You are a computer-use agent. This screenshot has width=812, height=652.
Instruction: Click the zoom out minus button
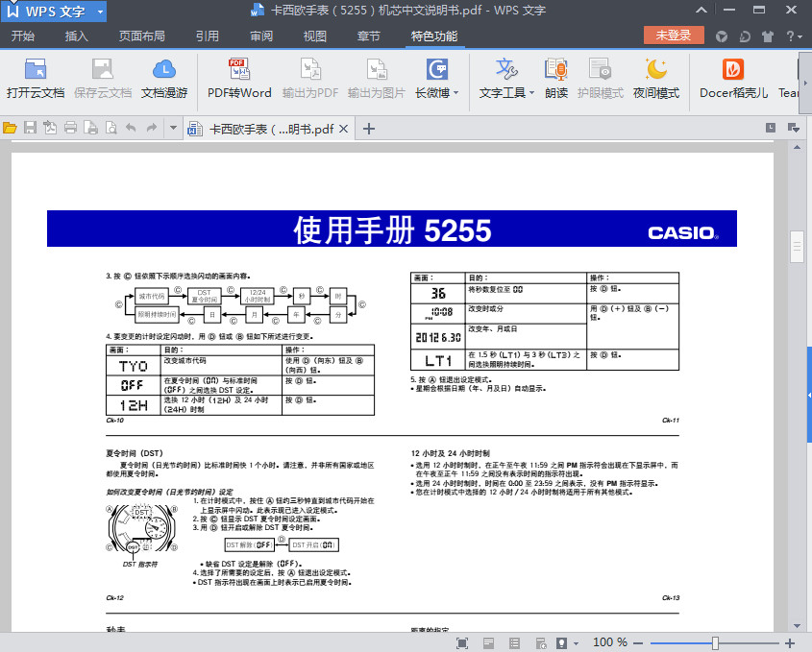638,643
